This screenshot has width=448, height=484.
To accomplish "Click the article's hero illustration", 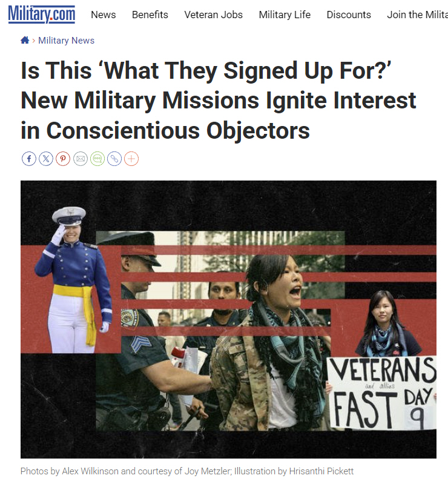I will (228, 319).
